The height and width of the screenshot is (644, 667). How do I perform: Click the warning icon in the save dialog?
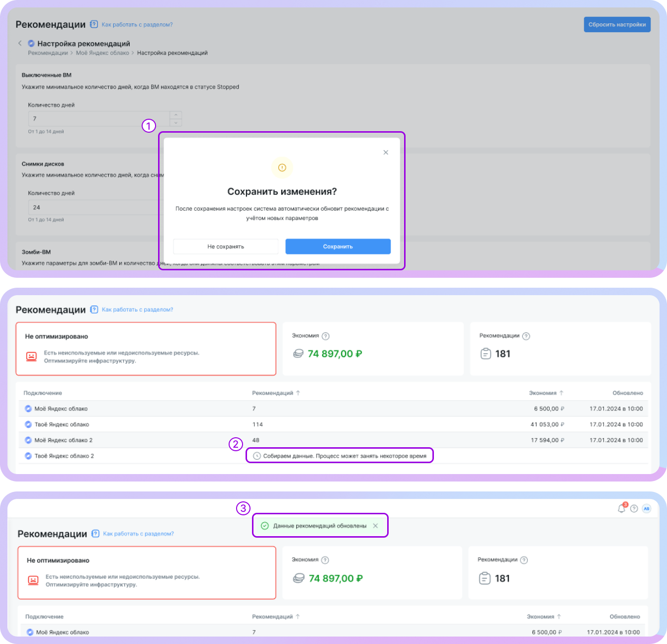(282, 168)
